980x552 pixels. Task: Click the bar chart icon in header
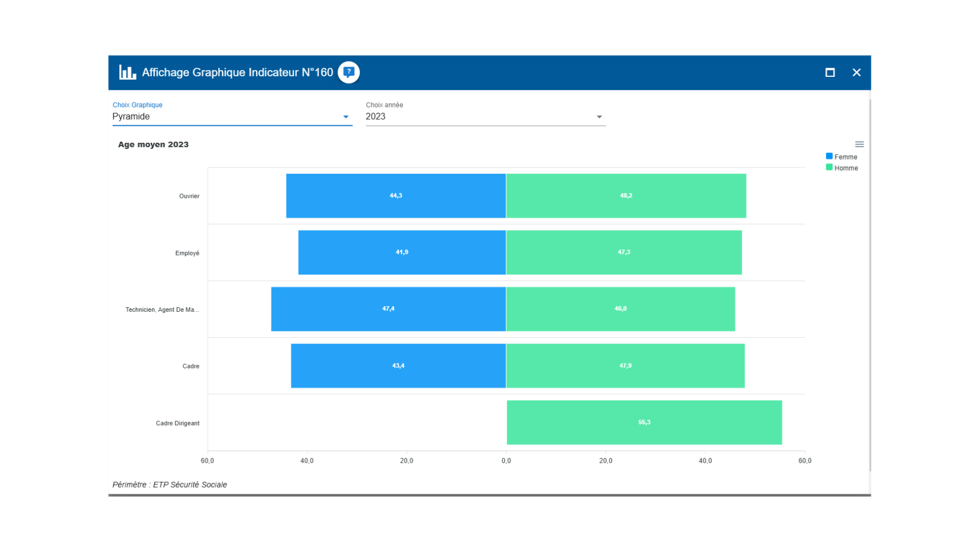(127, 72)
